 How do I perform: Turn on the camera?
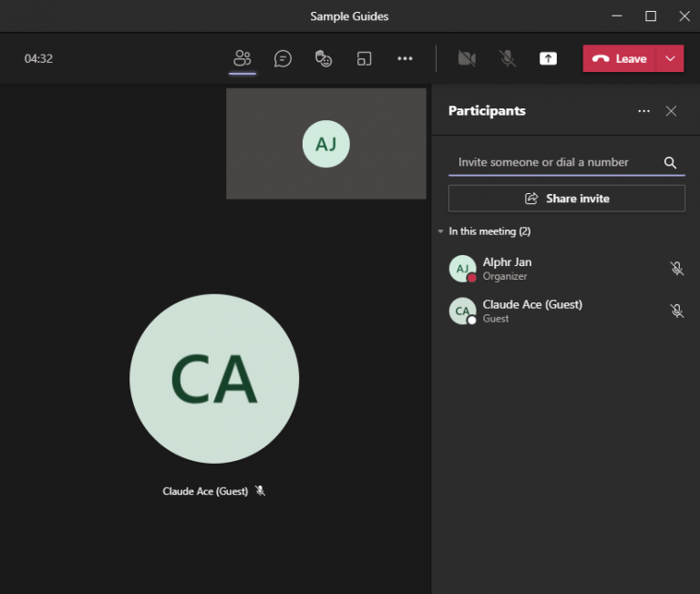click(467, 58)
